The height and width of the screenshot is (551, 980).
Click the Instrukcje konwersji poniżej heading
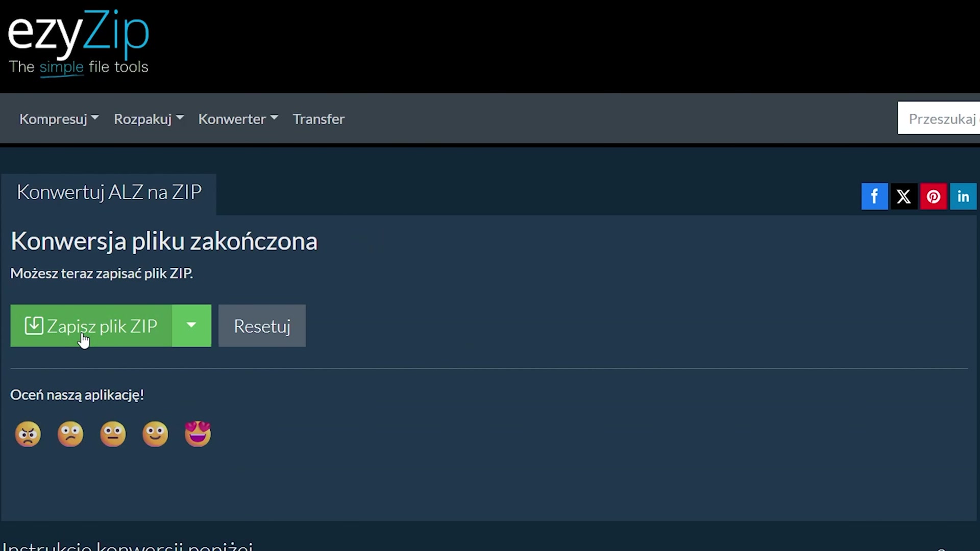pyautogui.click(x=128, y=546)
